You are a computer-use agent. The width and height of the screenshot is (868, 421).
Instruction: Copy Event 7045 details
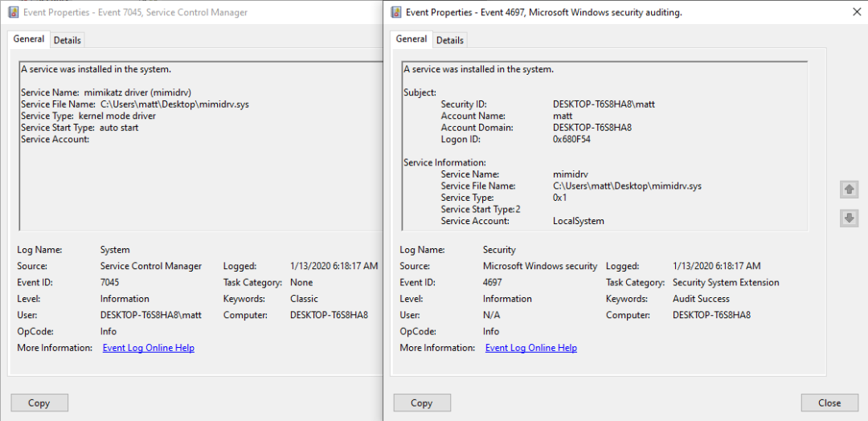pyautogui.click(x=39, y=403)
